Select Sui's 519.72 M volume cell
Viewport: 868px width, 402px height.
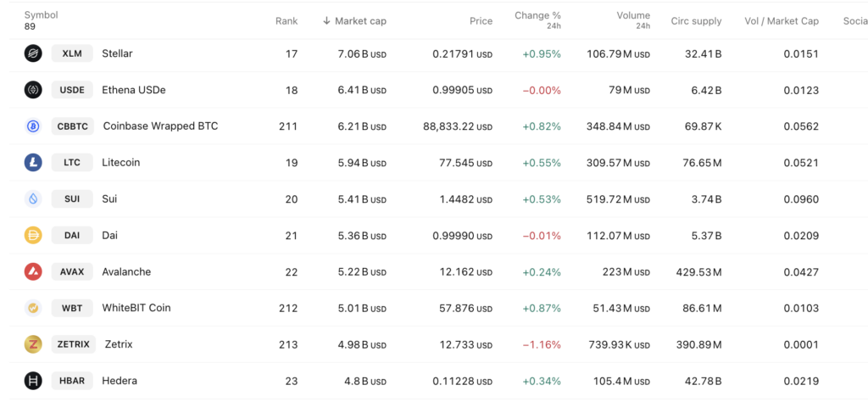point(618,199)
